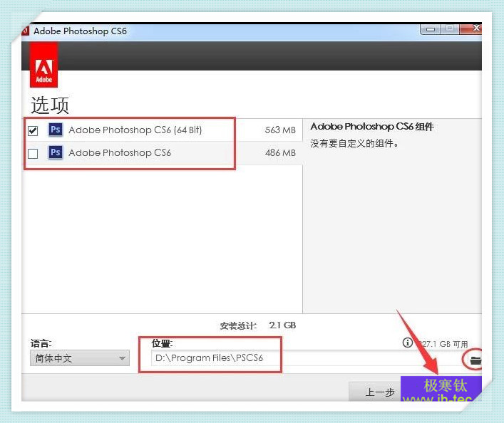Viewport: 504px width, 423px height.
Task: Click the Adobe logo in header
Action: click(x=43, y=66)
